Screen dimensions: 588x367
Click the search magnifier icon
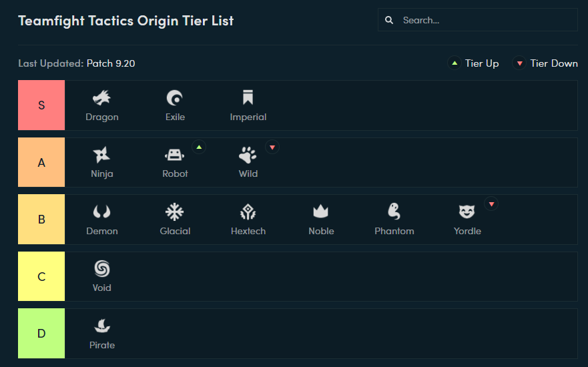click(389, 20)
